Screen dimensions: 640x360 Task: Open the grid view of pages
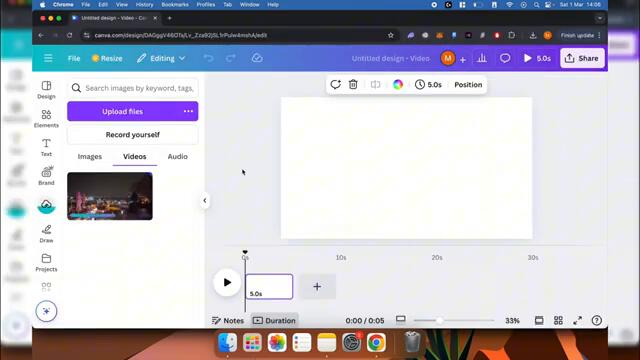(558, 320)
